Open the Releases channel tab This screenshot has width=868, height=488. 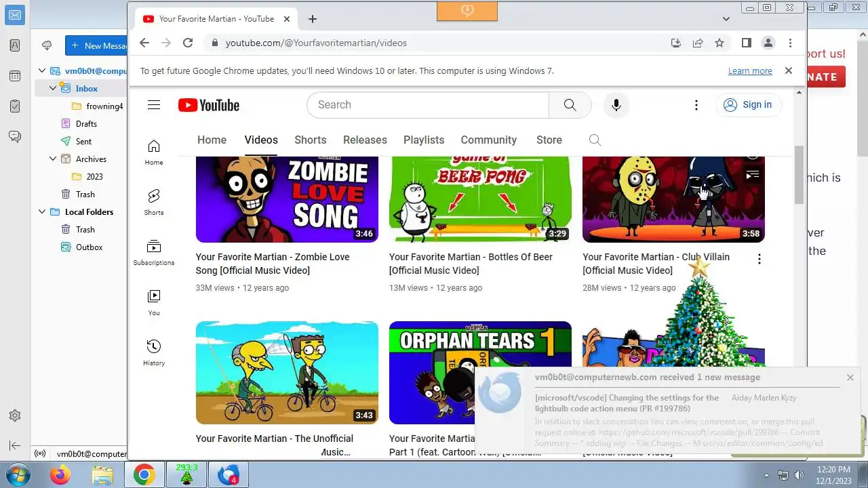(365, 140)
